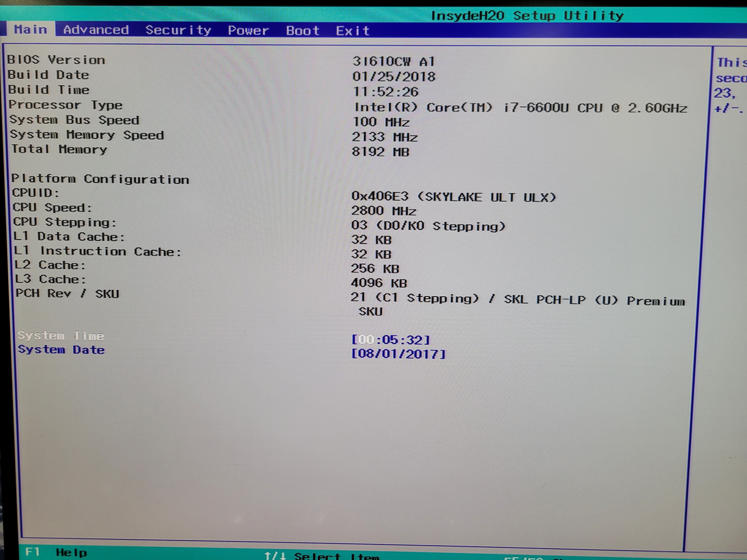Select the Boot tab
This screenshot has height=560, width=747.
tap(303, 31)
